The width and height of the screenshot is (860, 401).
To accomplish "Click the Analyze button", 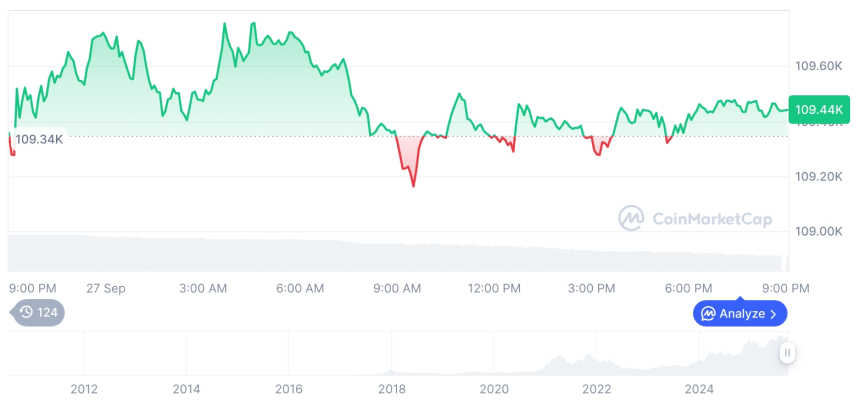I will tap(740, 314).
